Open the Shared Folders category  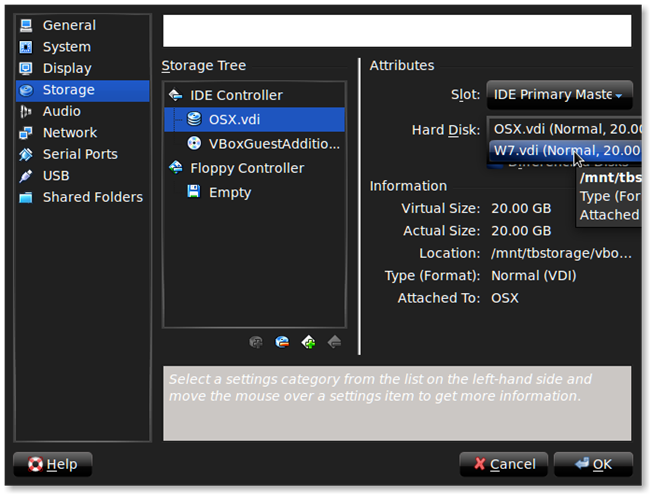[x=82, y=197]
